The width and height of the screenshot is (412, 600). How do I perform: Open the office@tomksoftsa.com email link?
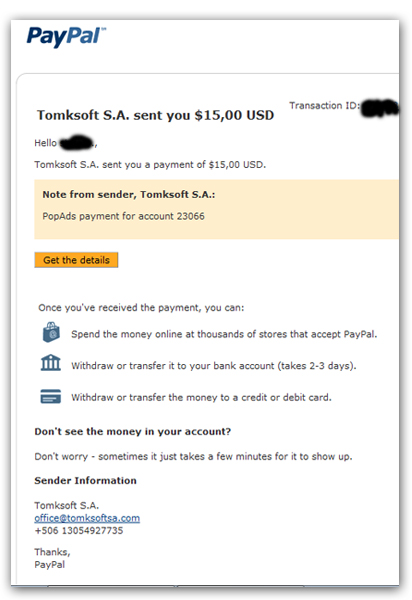pyautogui.click(x=87, y=518)
